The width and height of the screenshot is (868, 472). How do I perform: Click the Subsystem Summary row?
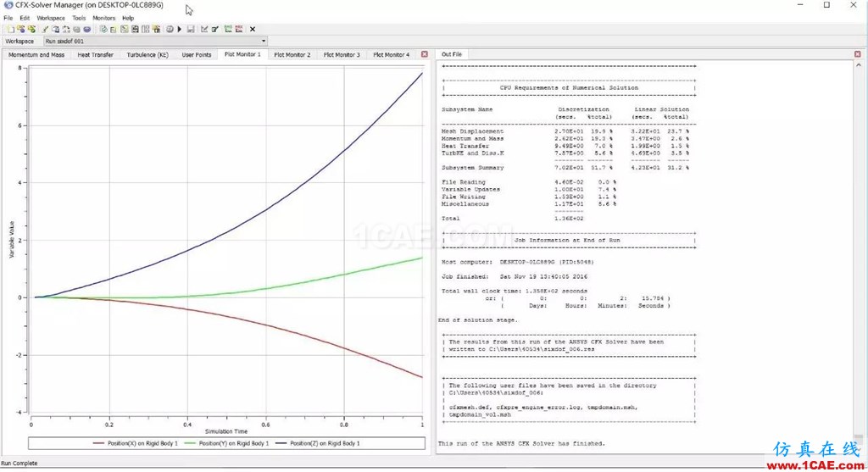click(x=565, y=167)
